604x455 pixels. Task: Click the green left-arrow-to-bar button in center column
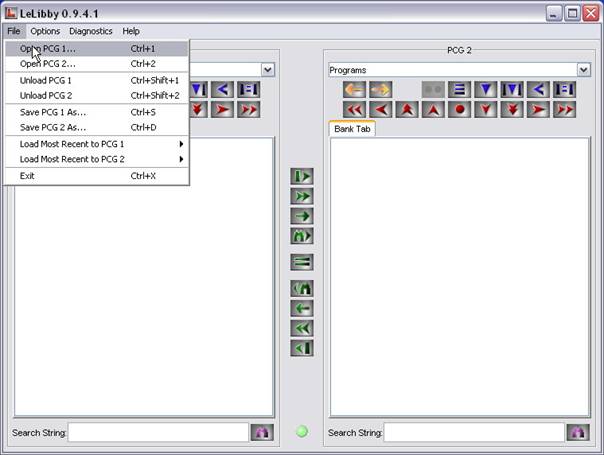coord(302,348)
